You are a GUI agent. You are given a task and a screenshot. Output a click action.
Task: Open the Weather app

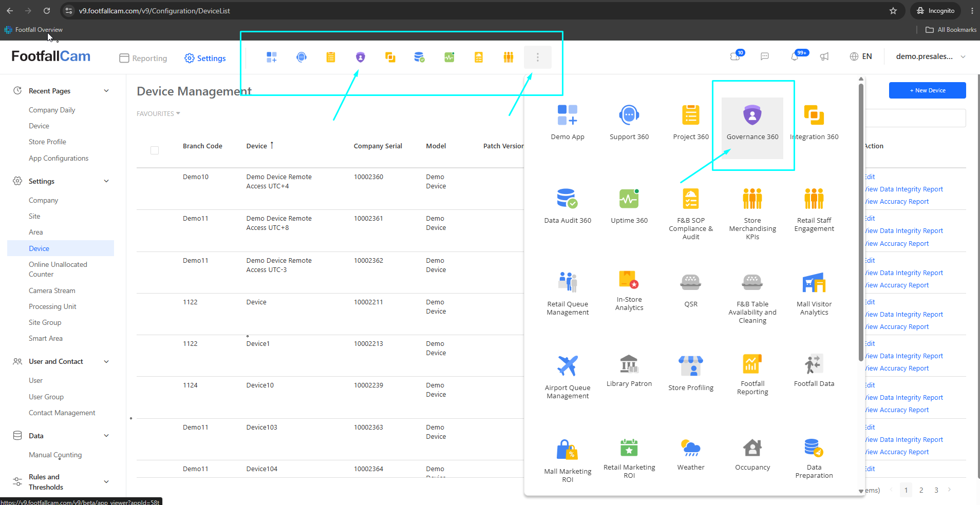click(691, 455)
